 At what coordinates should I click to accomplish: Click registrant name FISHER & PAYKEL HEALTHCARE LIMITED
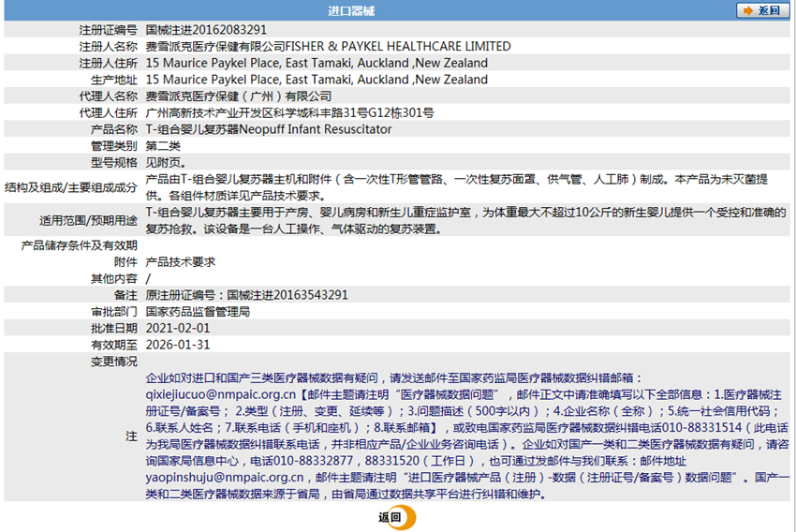tap(398, 46)
